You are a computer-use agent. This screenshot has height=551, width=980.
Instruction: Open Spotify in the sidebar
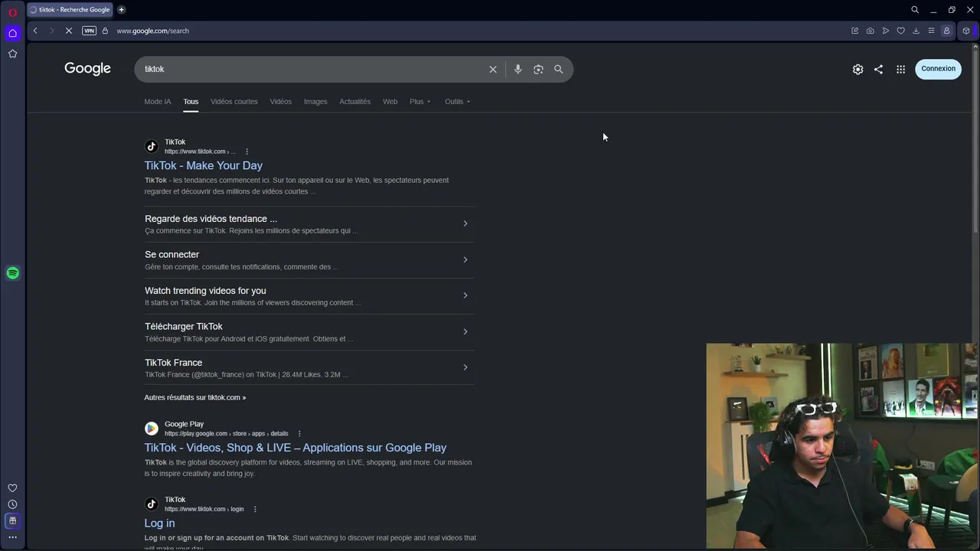[12, 273]
